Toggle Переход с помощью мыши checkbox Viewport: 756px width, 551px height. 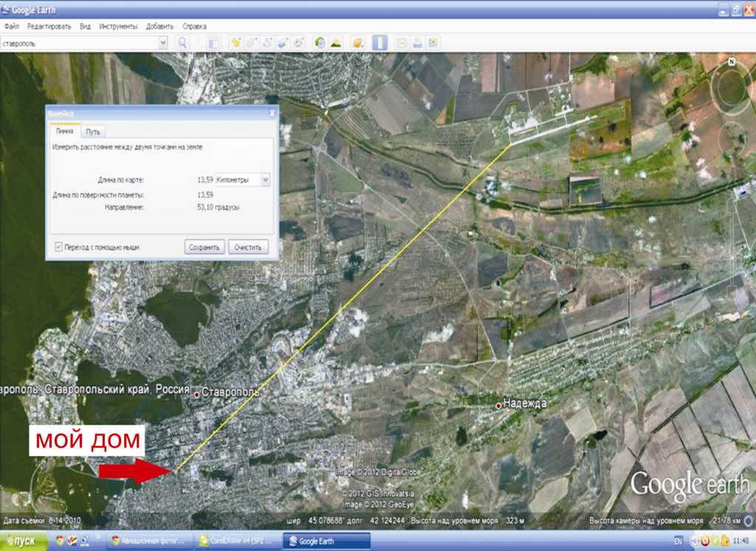point(58,247)
